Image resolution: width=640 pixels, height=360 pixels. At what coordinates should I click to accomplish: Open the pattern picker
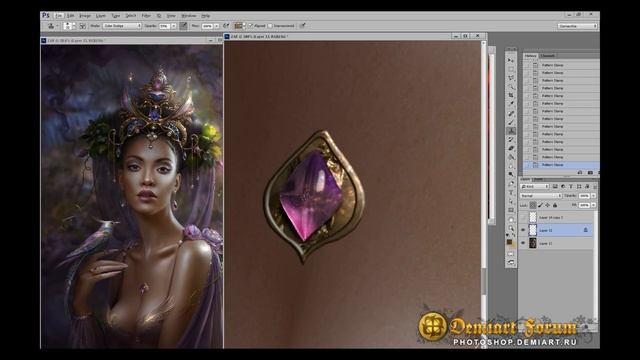tap(240, 26)
